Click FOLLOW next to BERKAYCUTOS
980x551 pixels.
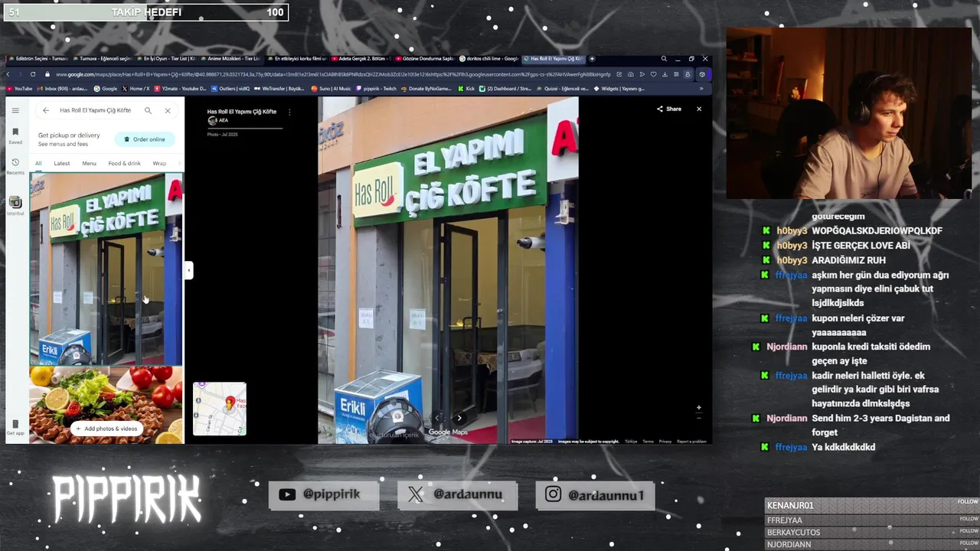[x=969, y=531]
